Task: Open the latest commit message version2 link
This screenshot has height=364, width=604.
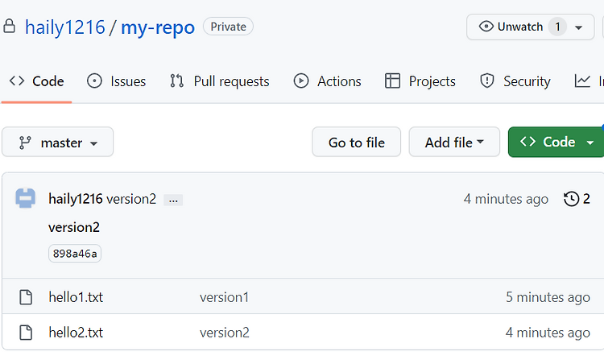Action: click(131, 199)
